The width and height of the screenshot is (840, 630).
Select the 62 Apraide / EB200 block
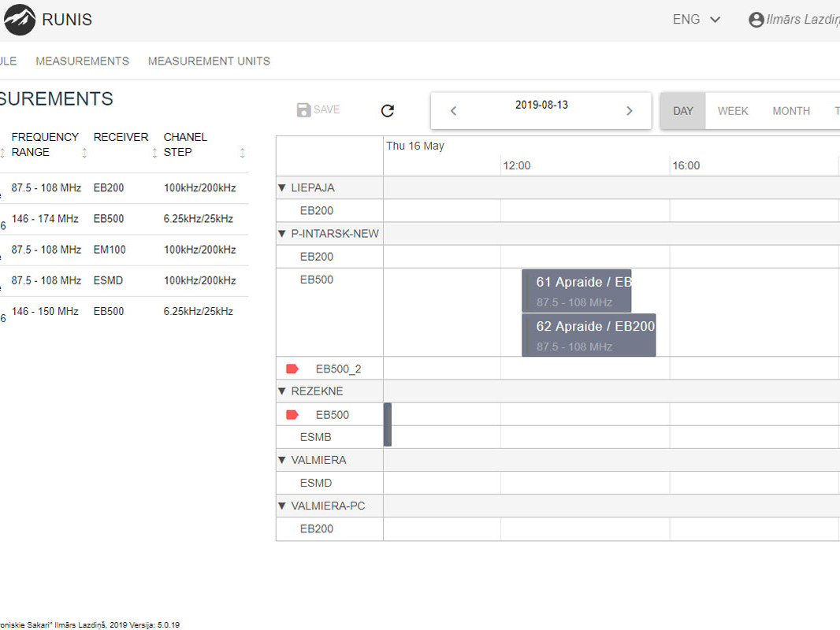(589, 335)
